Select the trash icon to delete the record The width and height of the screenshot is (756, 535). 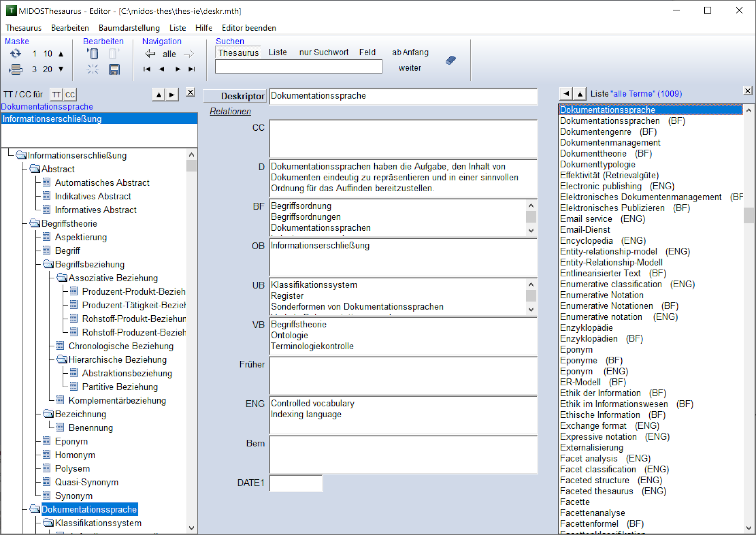[x=93, y=54]
